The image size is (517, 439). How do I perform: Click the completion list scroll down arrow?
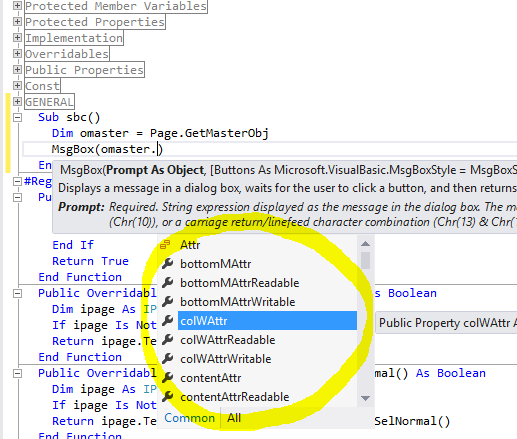[x=366, y=398]
